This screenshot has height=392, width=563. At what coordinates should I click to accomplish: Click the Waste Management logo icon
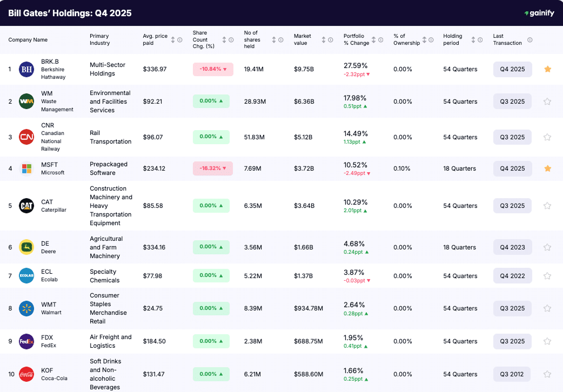click(27, 102)
